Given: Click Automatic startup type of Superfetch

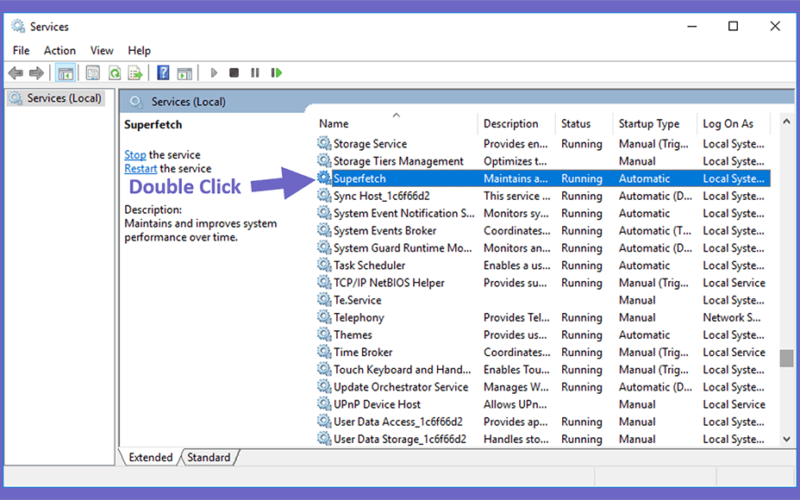Looking at the screenshot, I should pos(644,179).
